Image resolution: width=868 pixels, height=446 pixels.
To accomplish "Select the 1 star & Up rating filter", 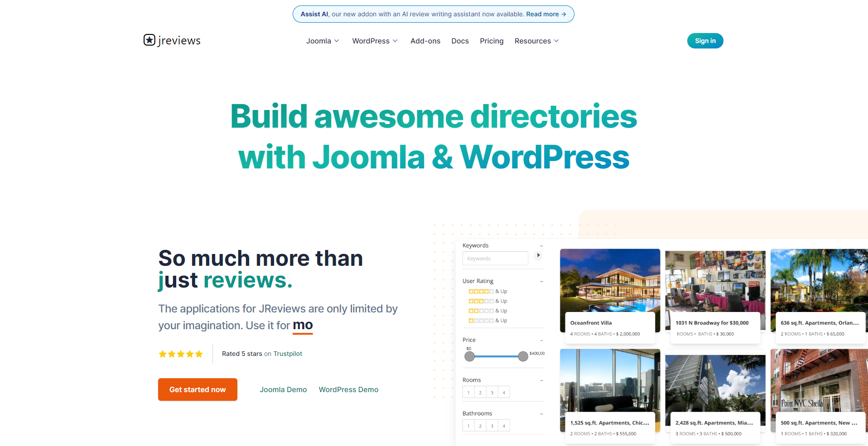I will 488,321.
